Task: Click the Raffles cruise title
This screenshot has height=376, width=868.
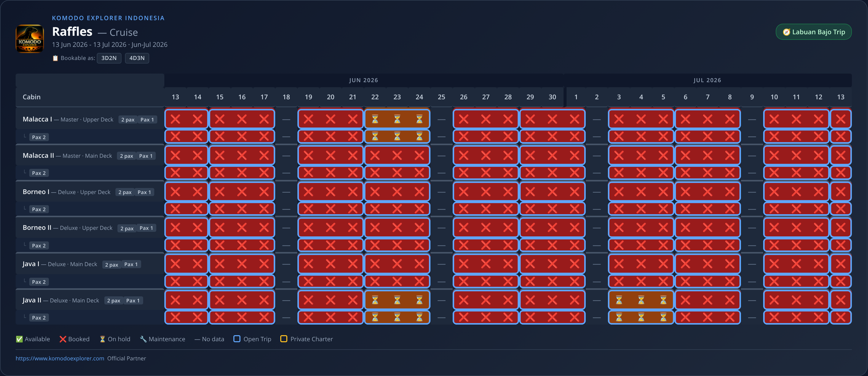Action: click(x=72, y=32)
